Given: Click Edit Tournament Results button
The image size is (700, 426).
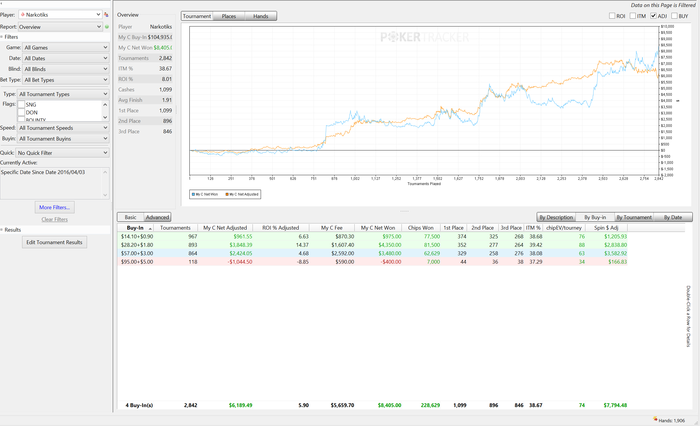Looking at the screenshot, I should pyautogui.click(x=54, y=242).
